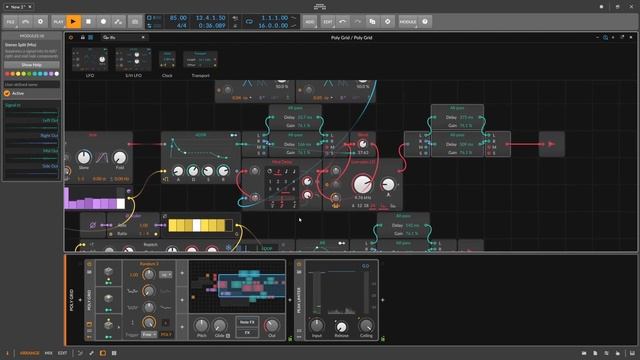Click the settings gear next to FILE
This screenshot has width=640, height=360.
(x=40, y=22)
